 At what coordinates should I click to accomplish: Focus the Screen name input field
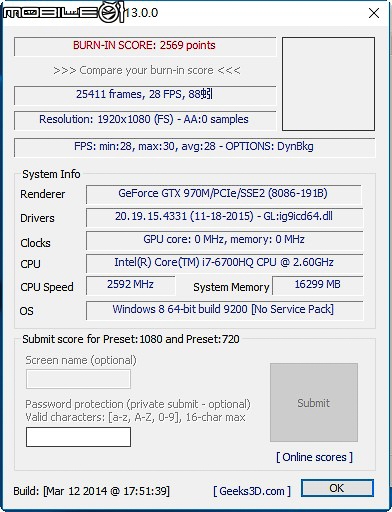pyautogui.click(x=78, y=379)
